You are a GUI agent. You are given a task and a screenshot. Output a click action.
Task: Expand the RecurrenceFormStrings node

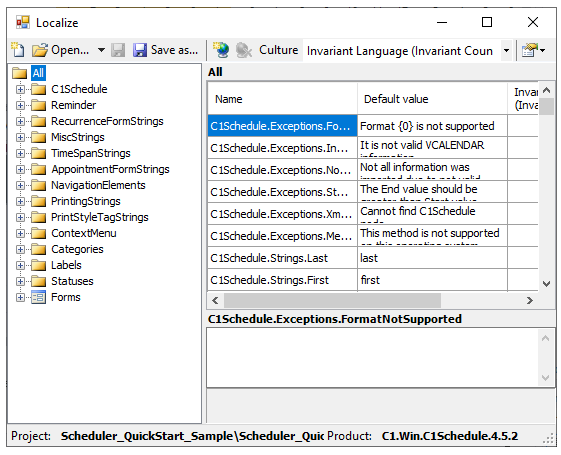click(20, 121)
